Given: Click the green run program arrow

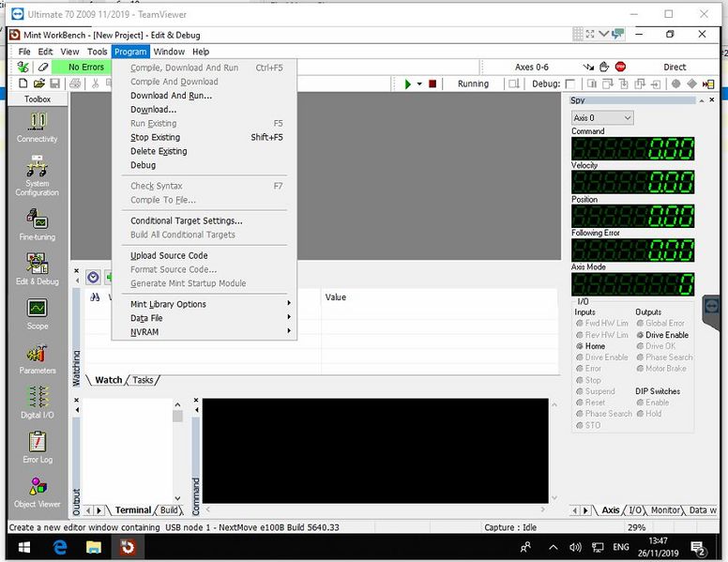Looking at the screenshot, I should [408, 84].
